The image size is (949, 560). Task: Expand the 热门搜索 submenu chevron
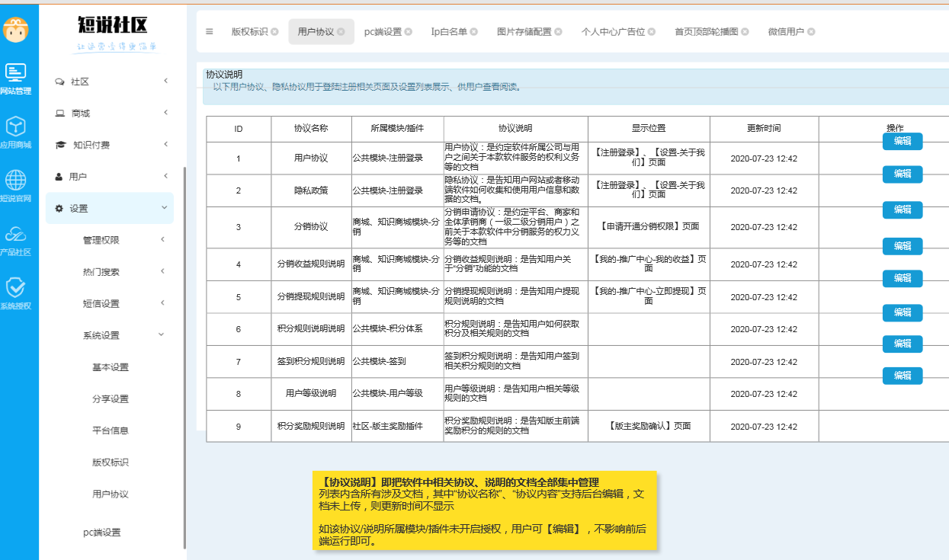point(163,271)
